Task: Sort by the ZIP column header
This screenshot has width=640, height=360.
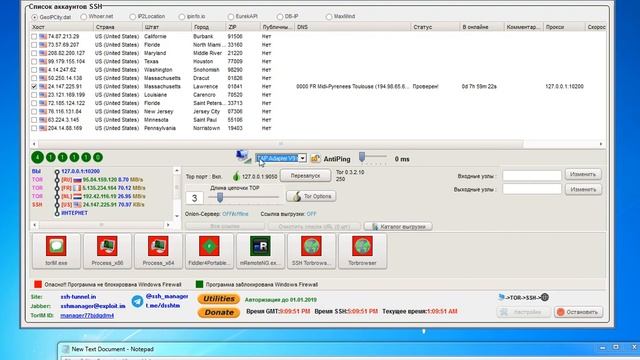Action: pyautogui.click(x=243, y=27)
